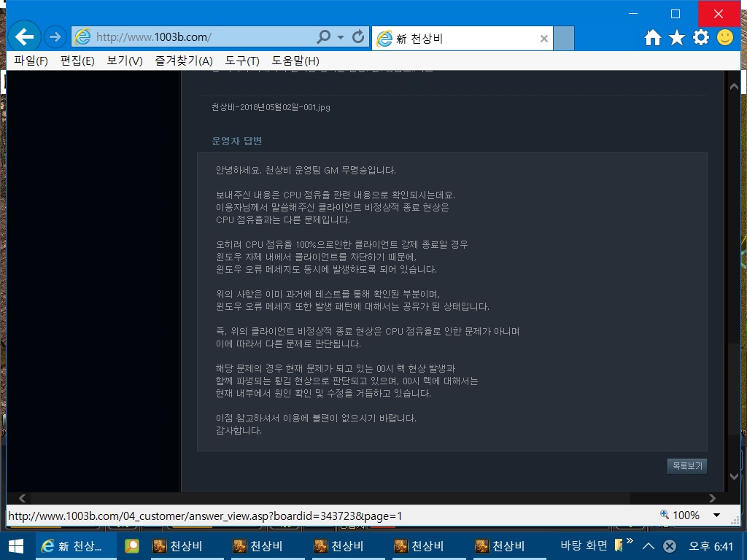747x560 pixels.
Task: Click the 목록보기 button
Action: pyautogui.click(x=687, y=466)
